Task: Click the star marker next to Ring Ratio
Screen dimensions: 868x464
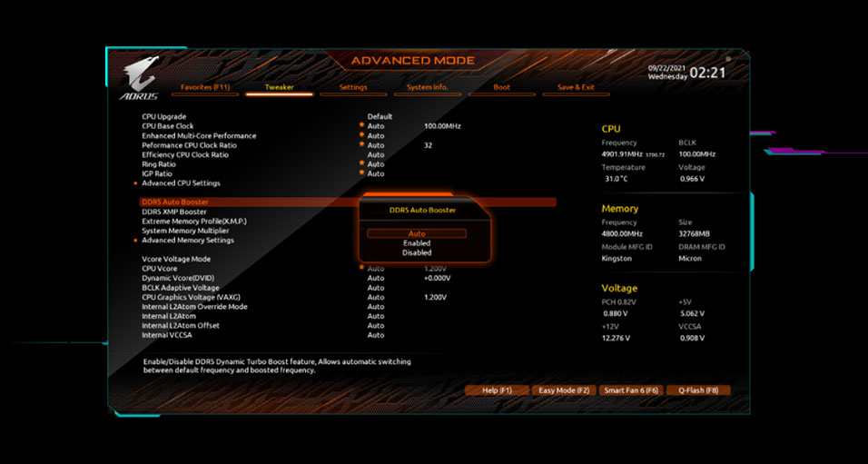Action: pyautogui.click(x=361, y=163)
